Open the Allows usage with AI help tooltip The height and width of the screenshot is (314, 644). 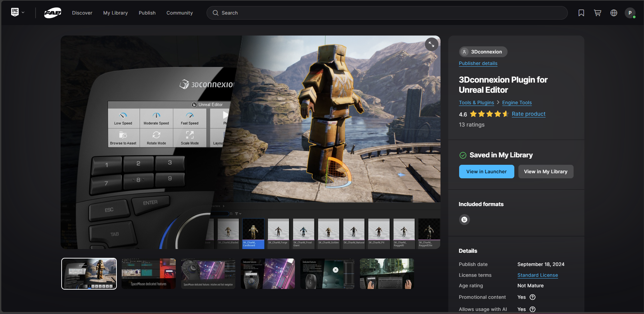532,309
